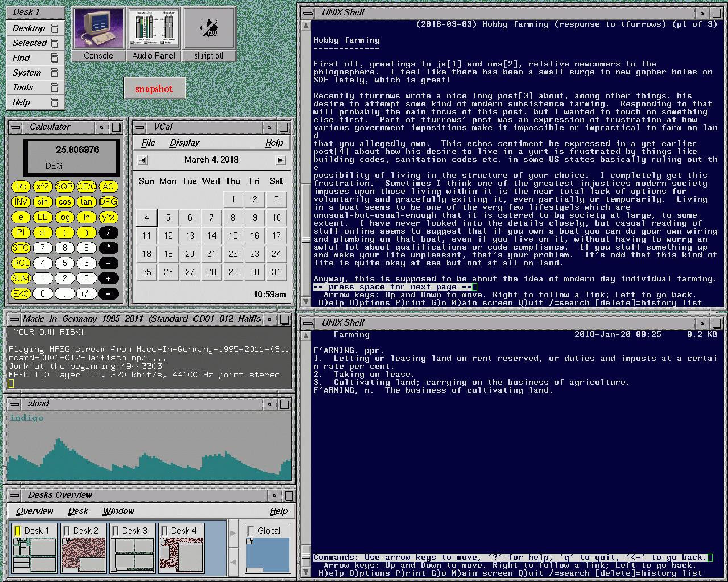Enable INV inverse mode on the Calculator
The width and height of the screenshot is (728, 582).
(20, 202)
